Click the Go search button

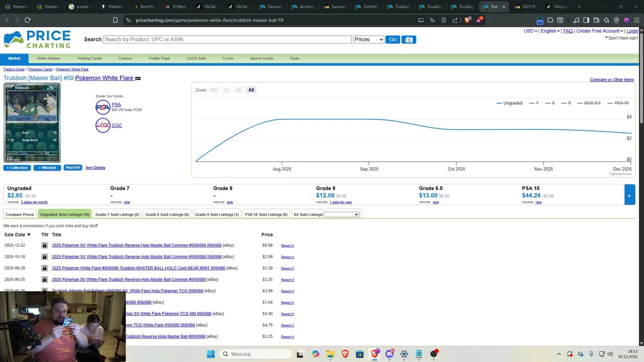click(392, 40)
